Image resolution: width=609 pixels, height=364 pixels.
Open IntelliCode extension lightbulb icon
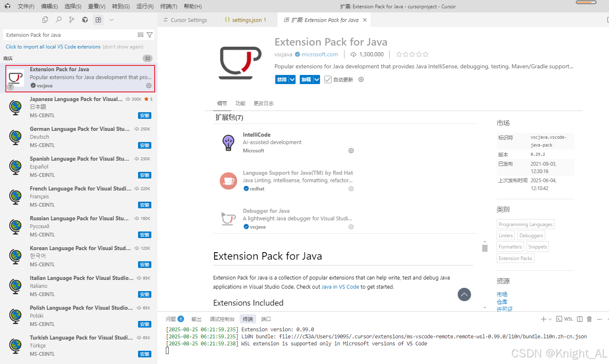tap(228, 143)
